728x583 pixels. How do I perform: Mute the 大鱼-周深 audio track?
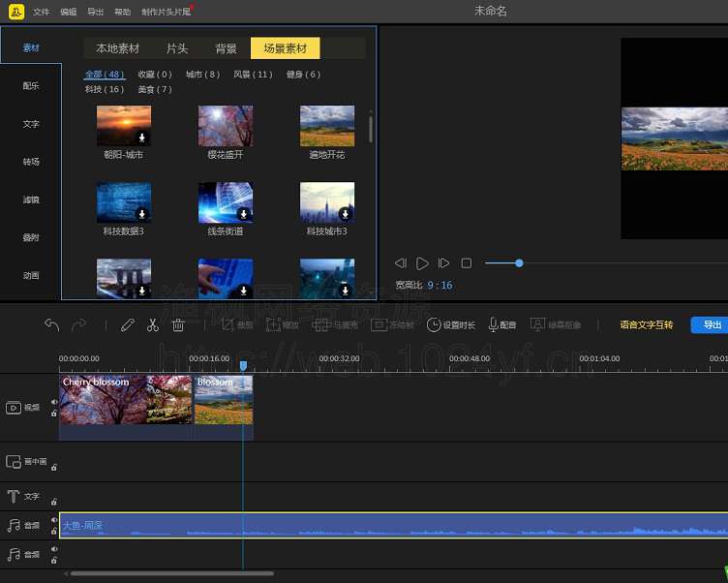tap(54, 520)
